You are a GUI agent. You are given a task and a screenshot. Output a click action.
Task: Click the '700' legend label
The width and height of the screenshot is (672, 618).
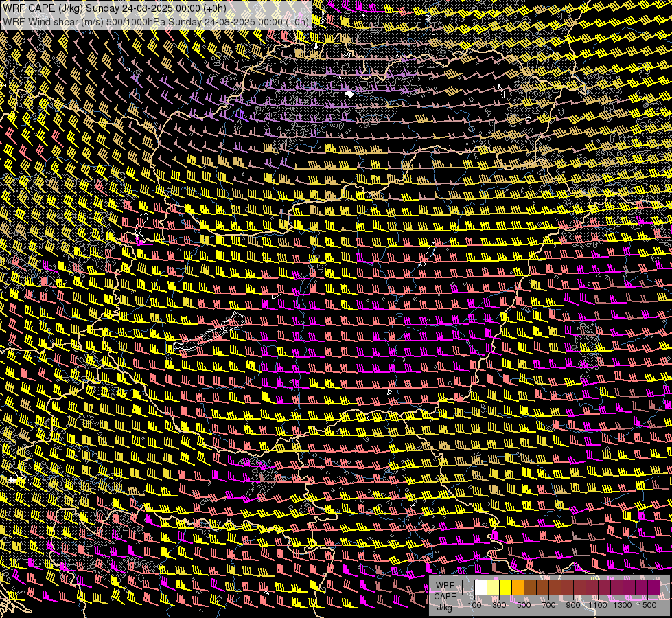coord(548,605)
